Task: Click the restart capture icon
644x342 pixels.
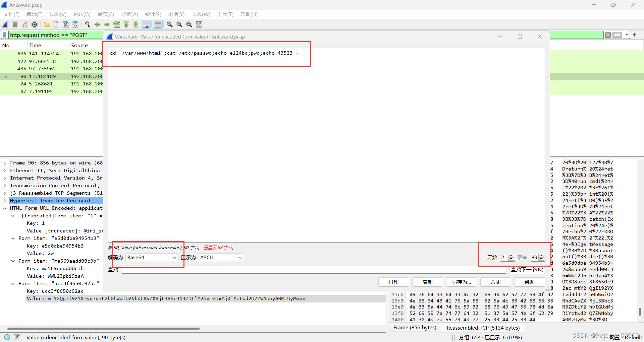Action: pyautogui.click(x=25, y=24)
